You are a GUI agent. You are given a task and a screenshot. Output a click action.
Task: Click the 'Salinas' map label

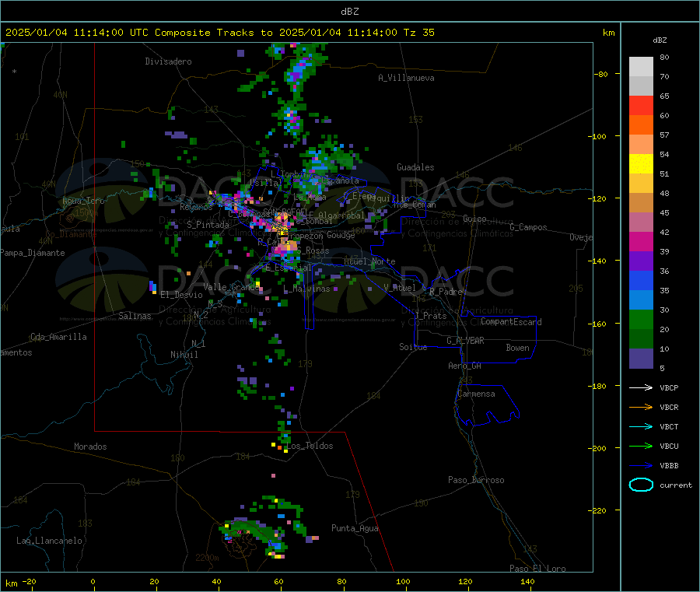[135, 316]
